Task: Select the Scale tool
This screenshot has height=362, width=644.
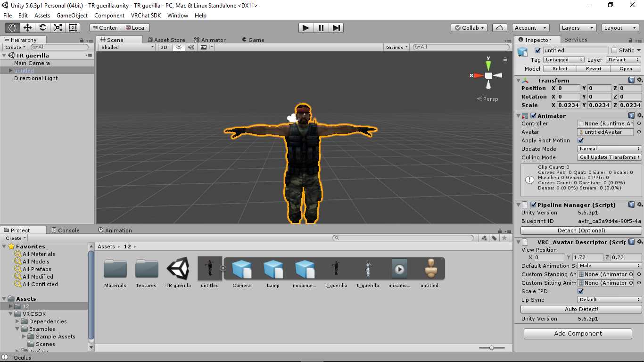Action: (x=58, y=28)
